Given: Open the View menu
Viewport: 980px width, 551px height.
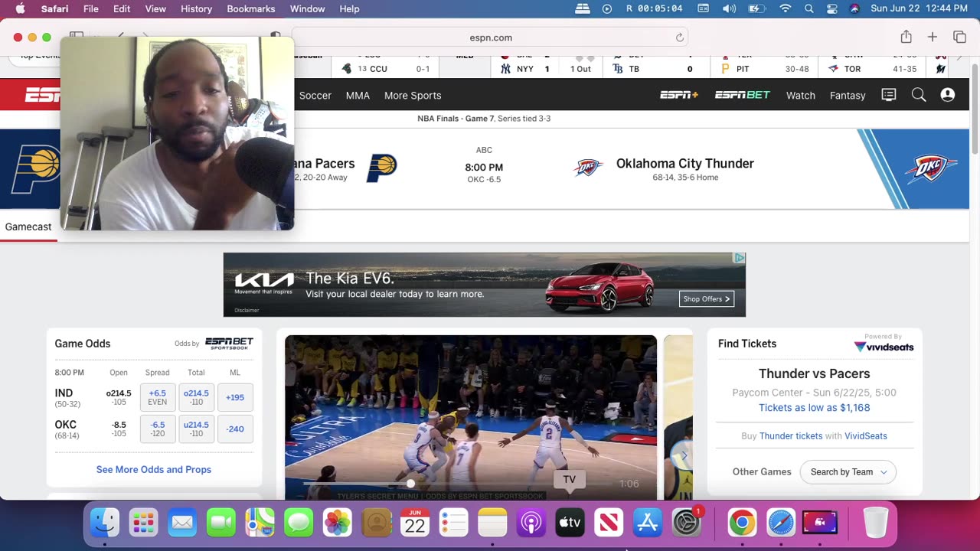Looking at the screenshot, I should pyautogui.click(x=155, y=8).
